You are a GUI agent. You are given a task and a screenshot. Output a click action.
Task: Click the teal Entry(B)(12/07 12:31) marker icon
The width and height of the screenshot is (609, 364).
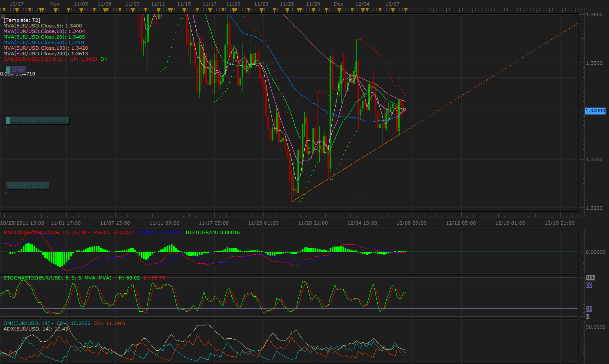point(8,121)
